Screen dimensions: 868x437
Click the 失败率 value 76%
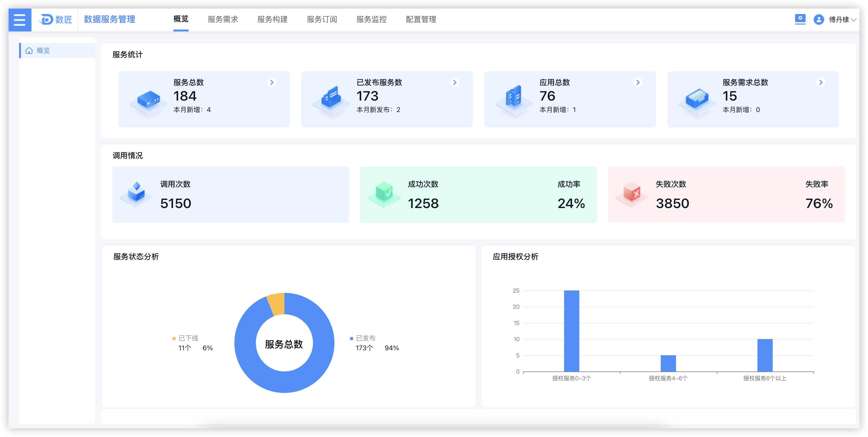(x=819, y=203)
